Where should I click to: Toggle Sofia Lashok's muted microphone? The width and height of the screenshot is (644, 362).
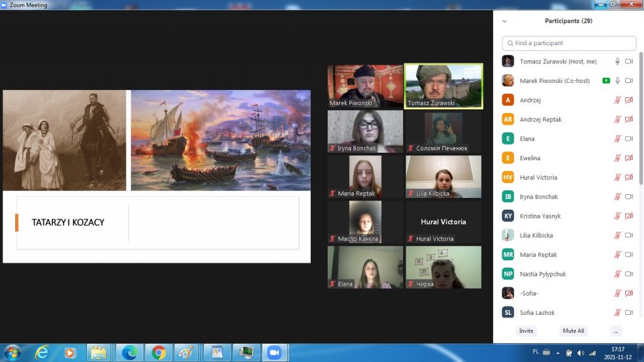tap(618, 312)
